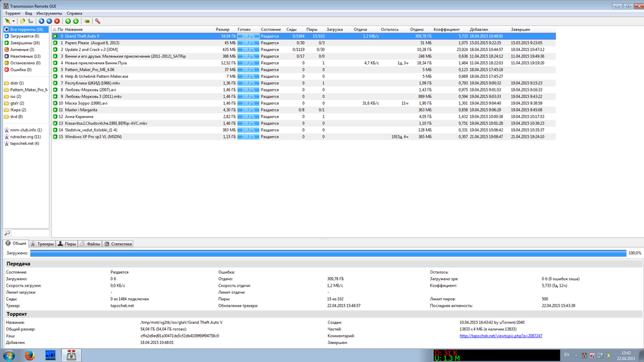The height and width of the screenshot is (362, 644).
Task: Filter by the nnm-club.info (1) tracker
Action: [26, 130]
